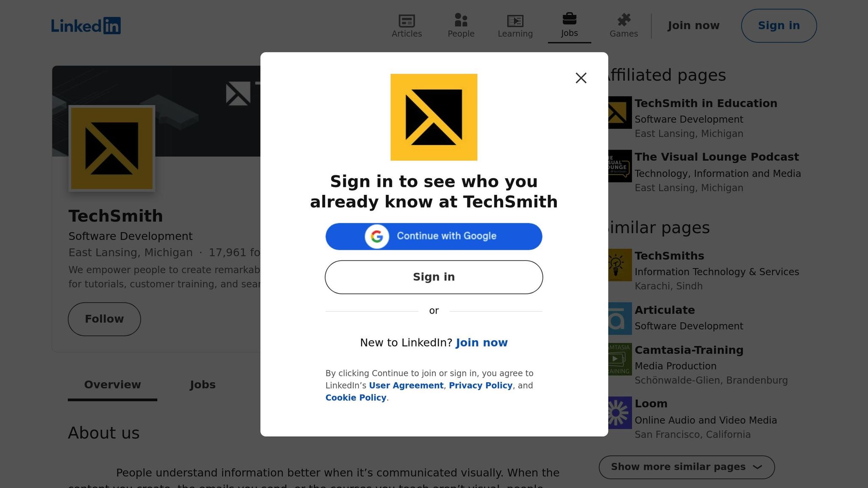Click the LinkedIn logo

[86, 26]
